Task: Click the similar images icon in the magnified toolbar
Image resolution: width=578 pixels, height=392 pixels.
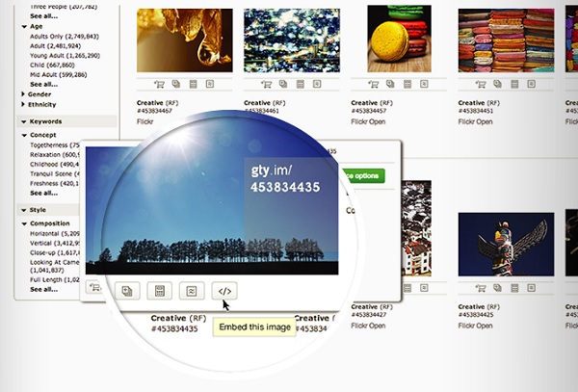Action: click(x=192, y=291)
